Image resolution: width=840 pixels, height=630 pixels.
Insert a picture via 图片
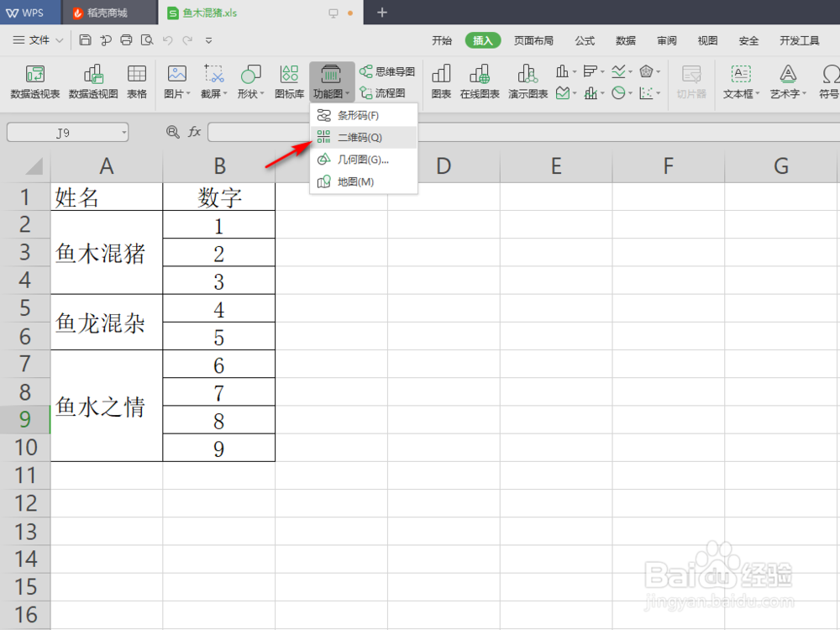point(176,81)
